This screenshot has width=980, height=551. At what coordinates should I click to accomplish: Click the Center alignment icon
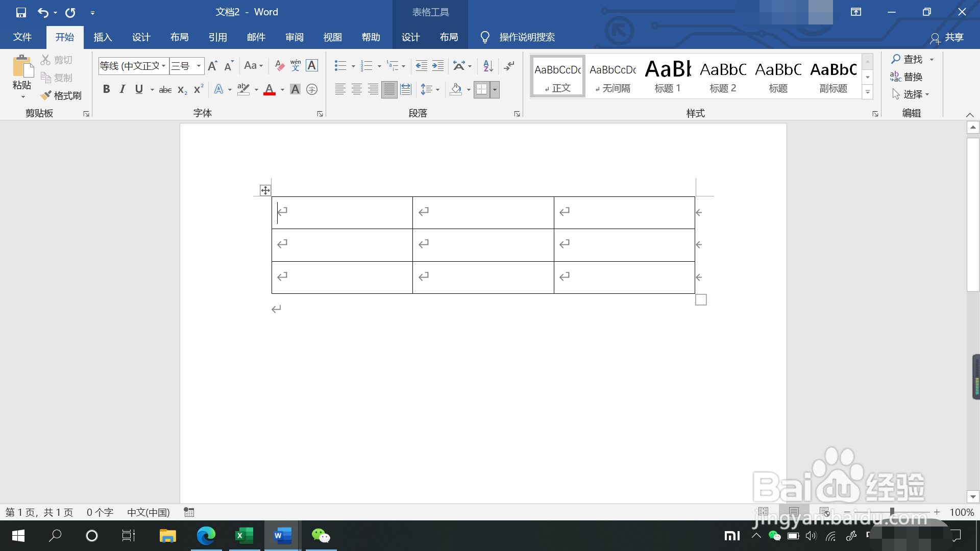357,90
